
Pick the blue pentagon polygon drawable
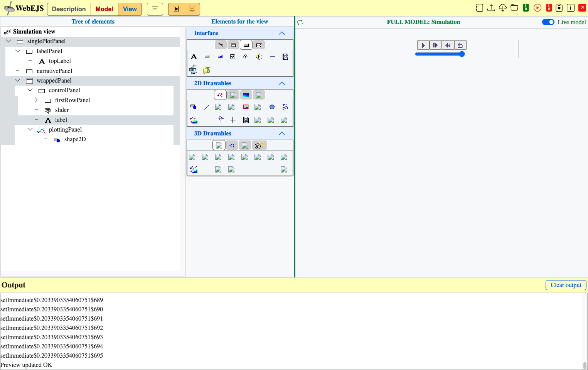(272, 107)
